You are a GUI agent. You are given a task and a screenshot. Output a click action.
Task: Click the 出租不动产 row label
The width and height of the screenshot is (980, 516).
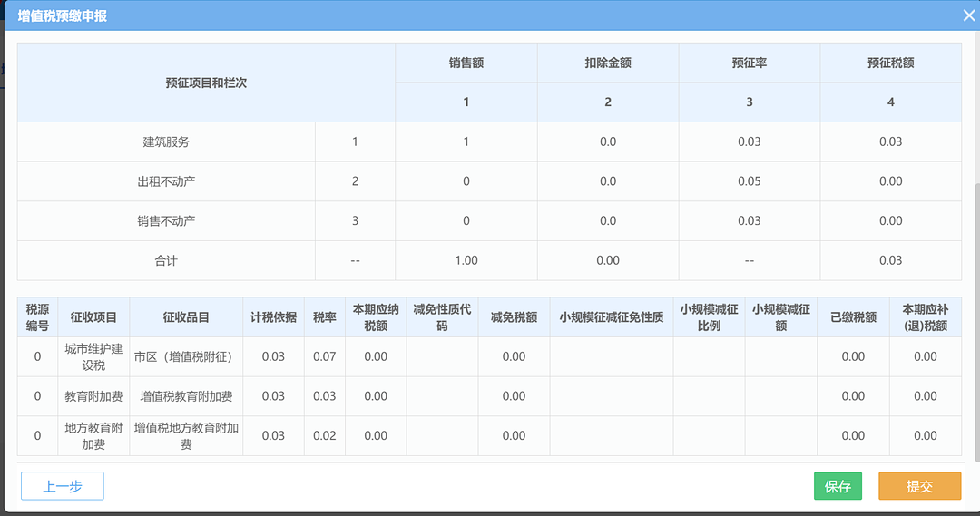[166, 181]
